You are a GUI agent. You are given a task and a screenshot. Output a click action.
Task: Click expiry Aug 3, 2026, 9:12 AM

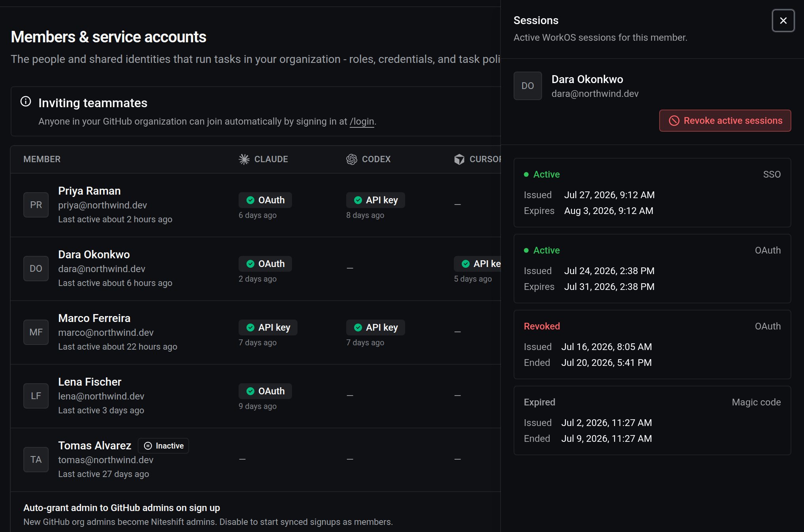pos(609,211)
